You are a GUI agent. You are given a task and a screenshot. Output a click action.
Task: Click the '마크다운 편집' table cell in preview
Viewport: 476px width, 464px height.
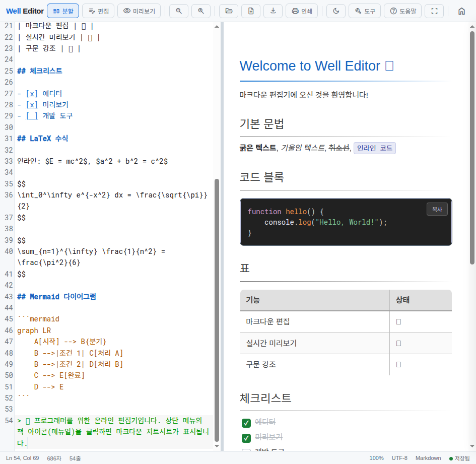pos(314,321)
